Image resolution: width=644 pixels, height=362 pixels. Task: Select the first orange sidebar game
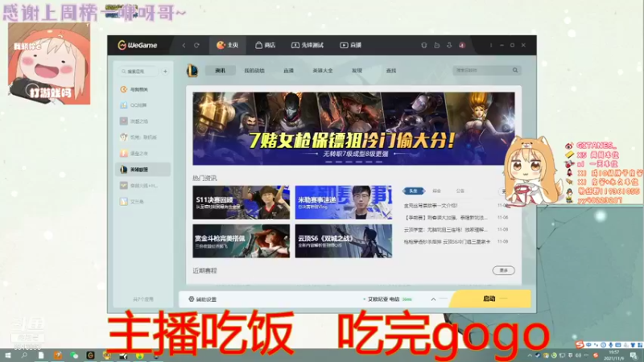[x=142, y=89]
